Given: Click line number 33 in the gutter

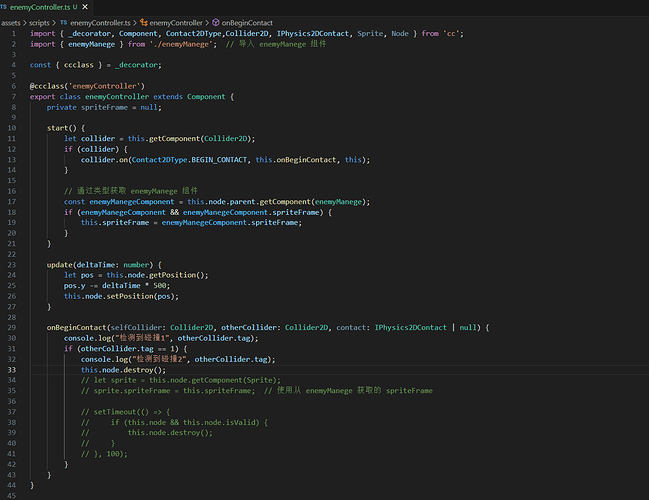Looking at the screenshot, I should [x=12, y=370].
